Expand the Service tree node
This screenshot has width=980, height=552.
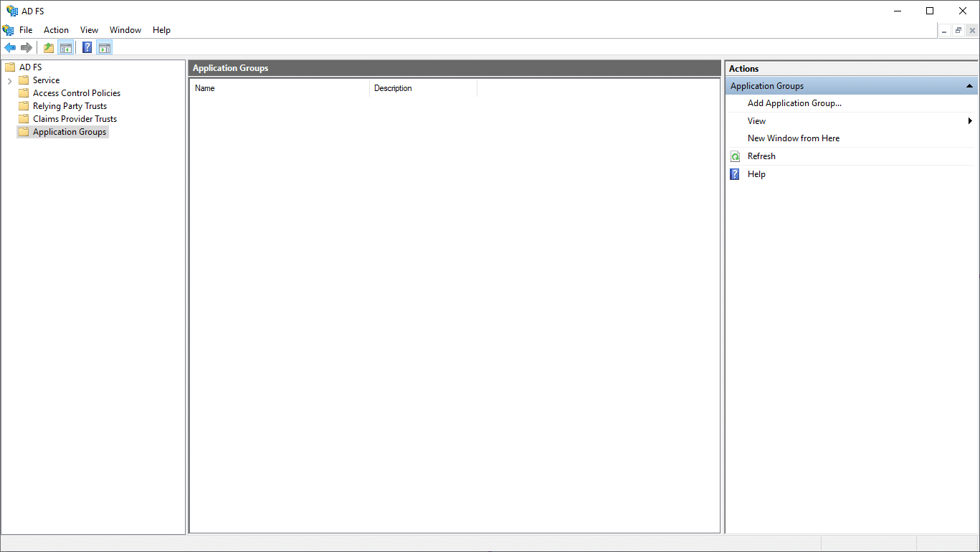click(9, 80)
